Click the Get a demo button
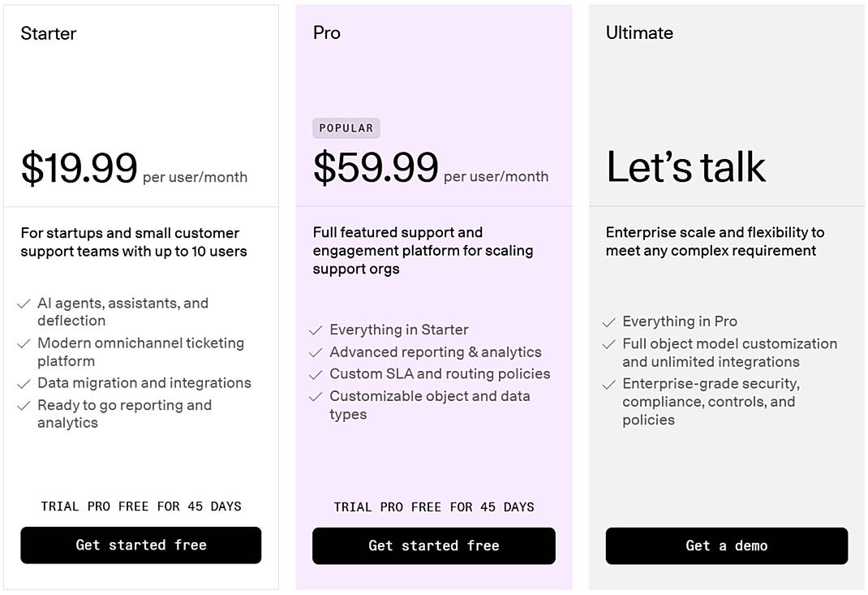Screen dimensions: 868x595 coord(726,545)
